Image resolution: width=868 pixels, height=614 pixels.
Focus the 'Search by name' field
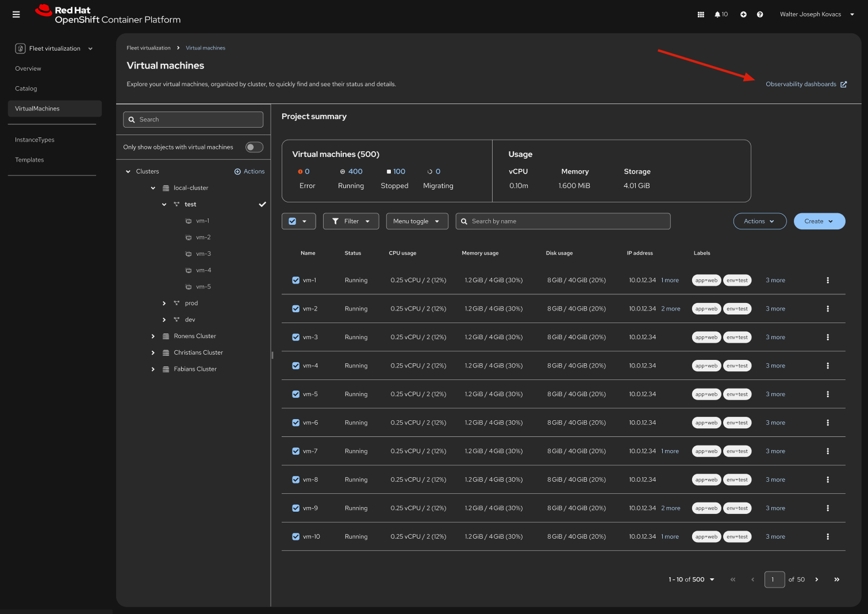pyautogui.click(x=563, y=221)
